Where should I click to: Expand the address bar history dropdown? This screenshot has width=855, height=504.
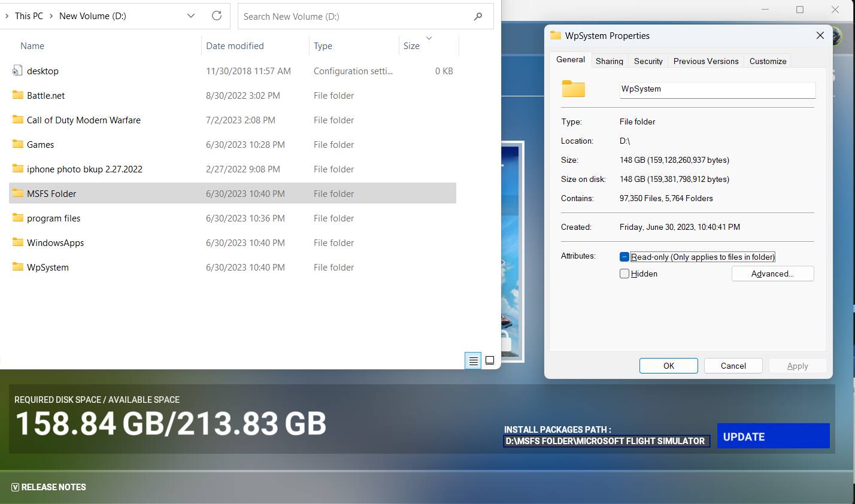(191, 16)
